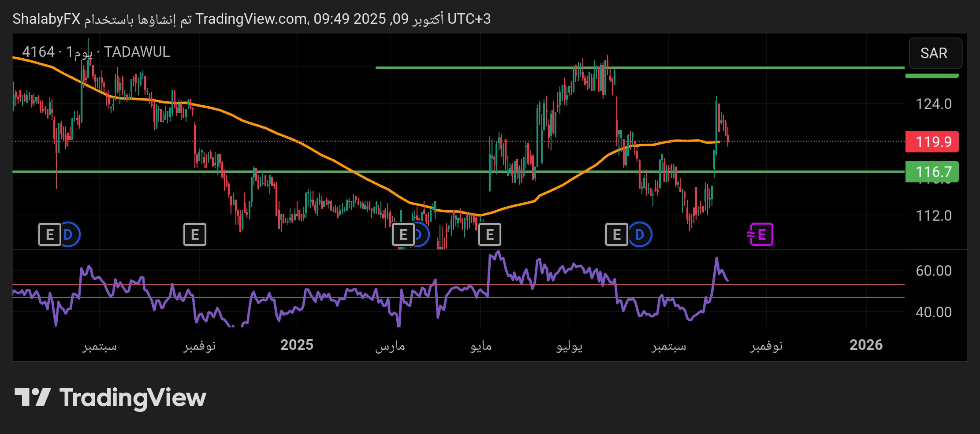Click the earnings E marker above November 2024
Screen dimensions: 980x434
(195, 234)
